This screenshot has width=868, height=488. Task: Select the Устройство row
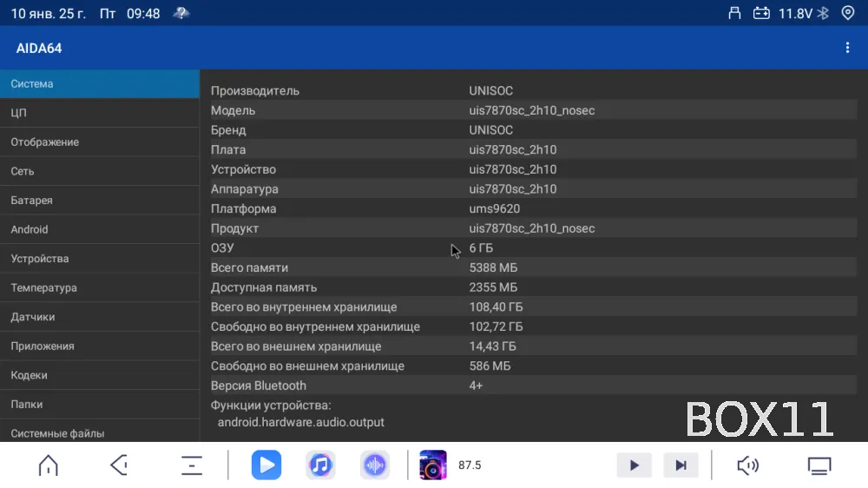(x=534, y=169)
